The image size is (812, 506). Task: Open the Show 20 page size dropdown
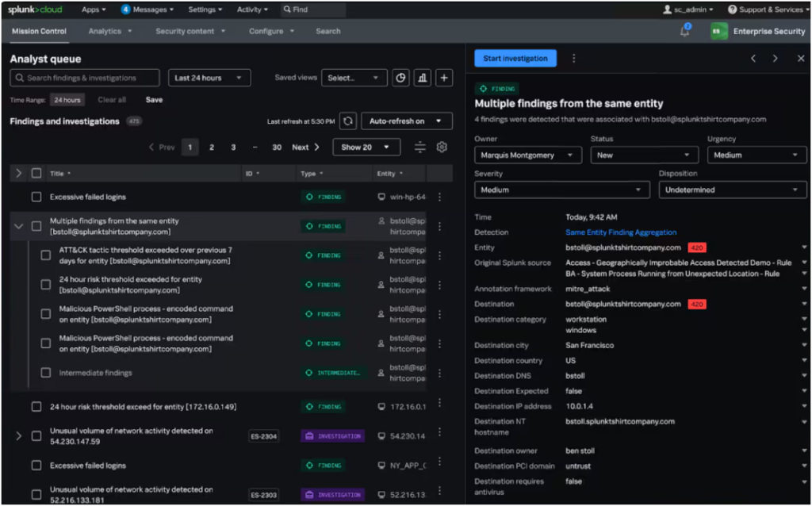coord(366,147)
